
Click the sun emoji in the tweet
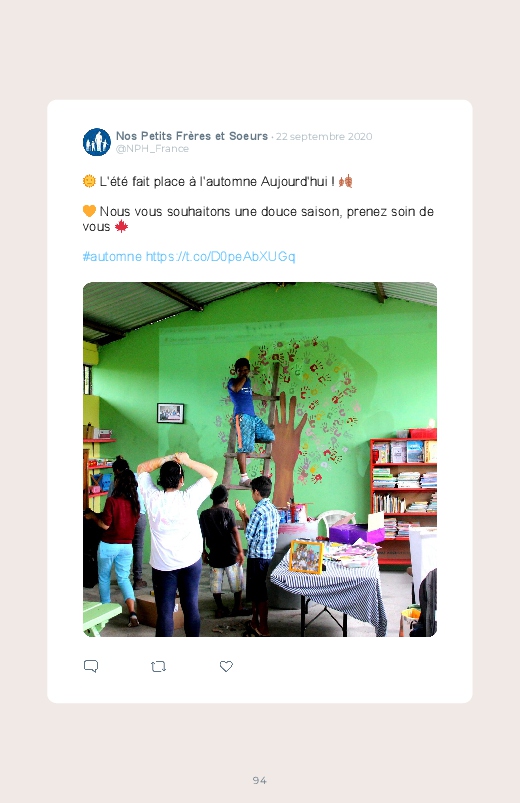(x=89, y=181)
